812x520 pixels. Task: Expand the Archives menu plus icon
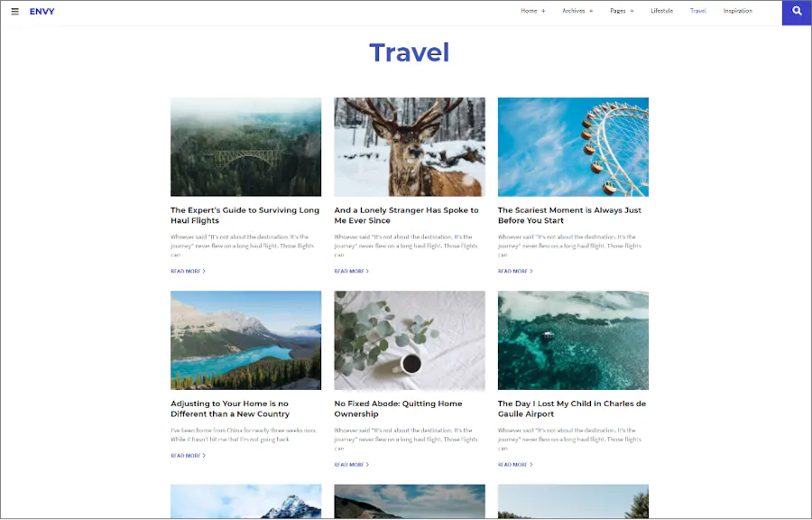pyautogui.click(x=591, y=11)
